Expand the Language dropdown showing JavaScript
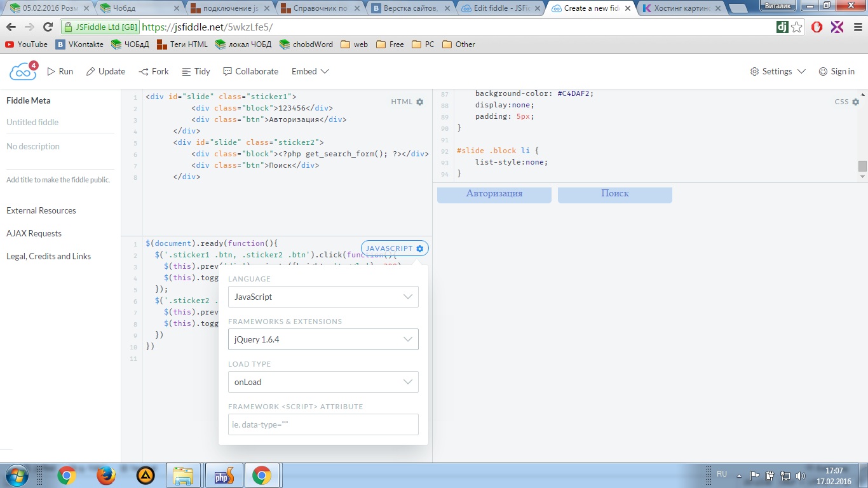The image size is (868, 488). [323, 297]
